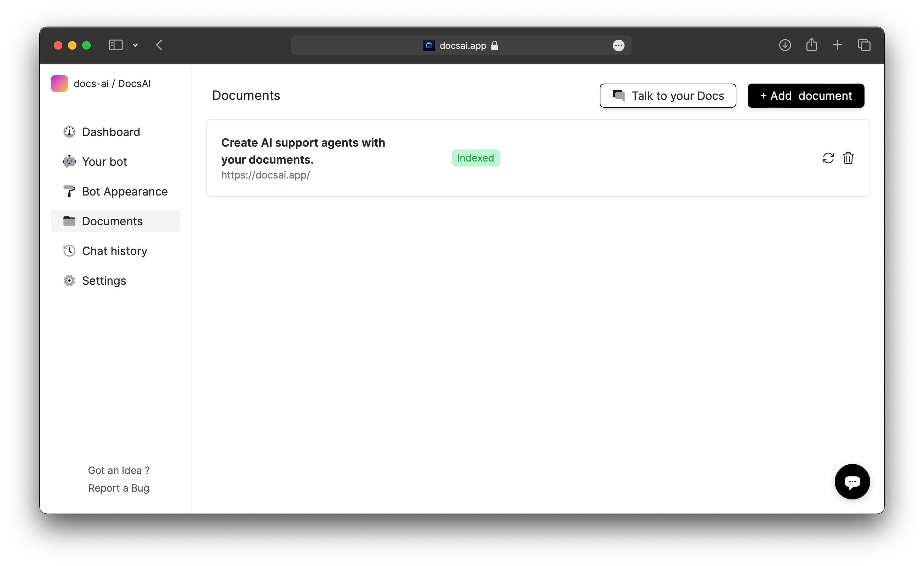Delete the document with trash icon

[848, 158]
